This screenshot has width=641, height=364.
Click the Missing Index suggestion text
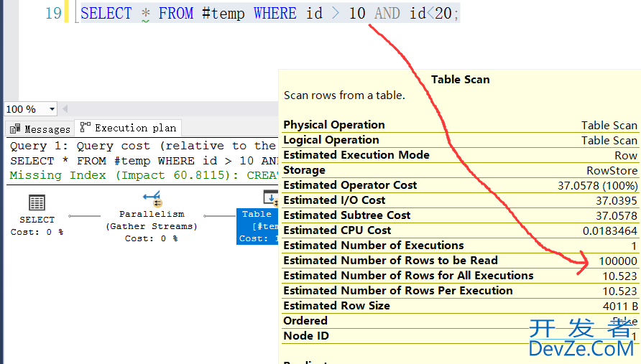(143, 175)
